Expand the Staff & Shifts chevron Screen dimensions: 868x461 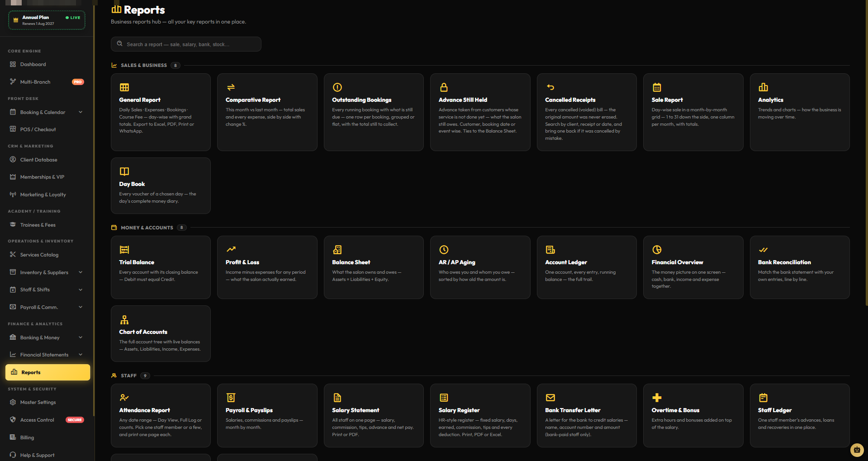(81, 290)
